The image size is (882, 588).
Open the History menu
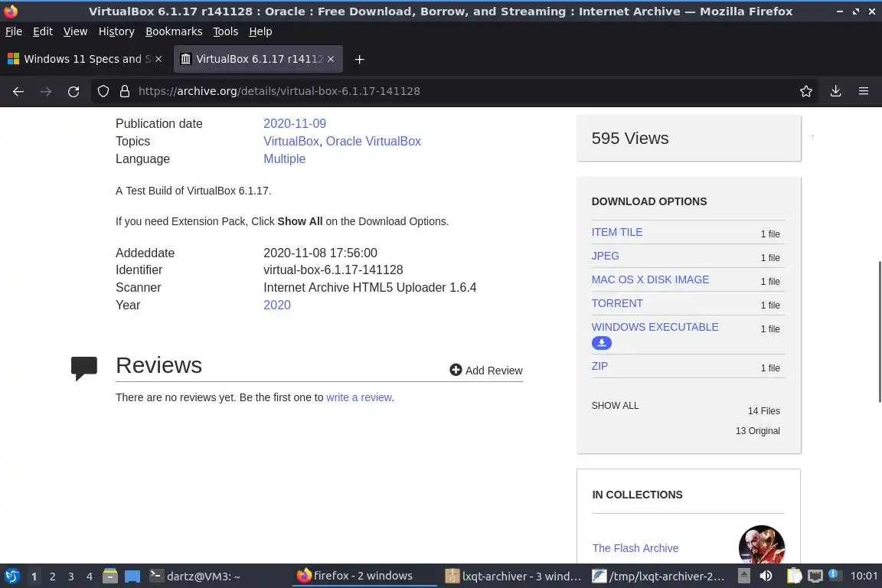pyautogui.click(x=116, y=31)
